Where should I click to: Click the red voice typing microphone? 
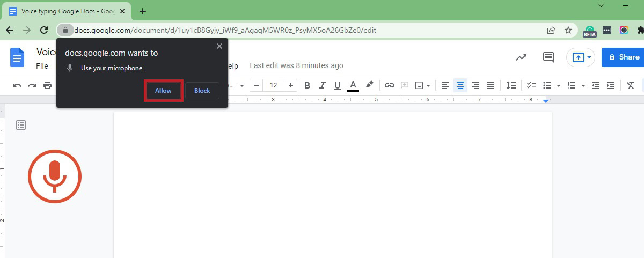coord(54,176)
